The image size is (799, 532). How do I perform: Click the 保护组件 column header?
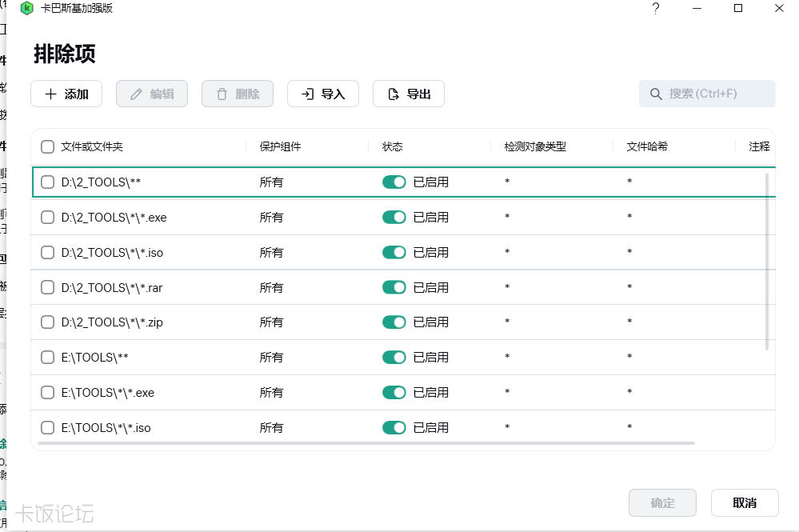[280, 146]
